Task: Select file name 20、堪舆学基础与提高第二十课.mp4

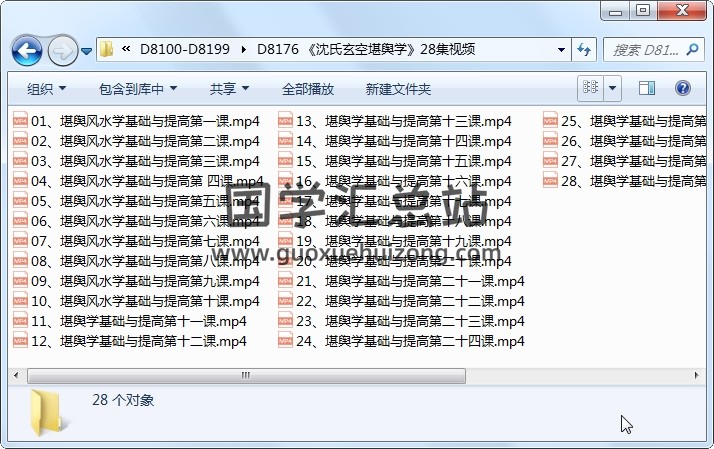Action: click(x=404, y=261)
